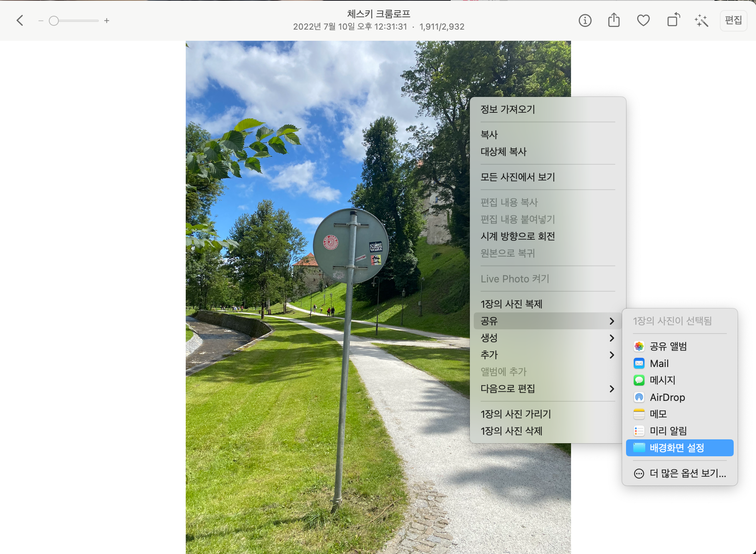
Task: Click the share icon in toolbar
Action: [x=614, y=20]
